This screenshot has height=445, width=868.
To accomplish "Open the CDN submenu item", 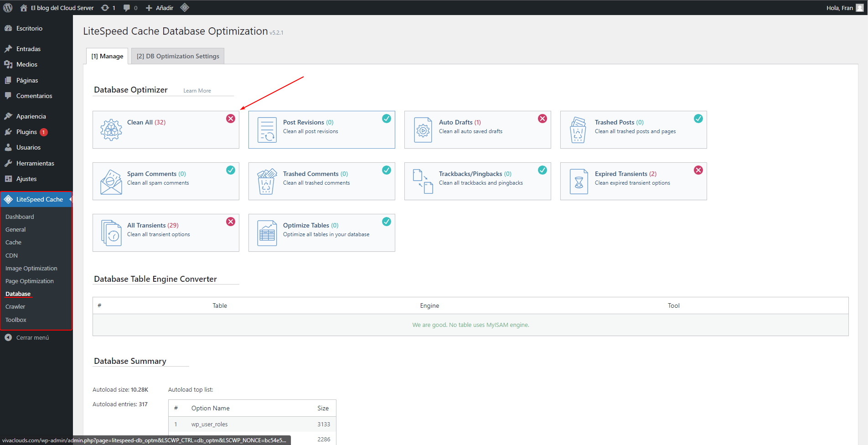I will click(x=11, y=255).
